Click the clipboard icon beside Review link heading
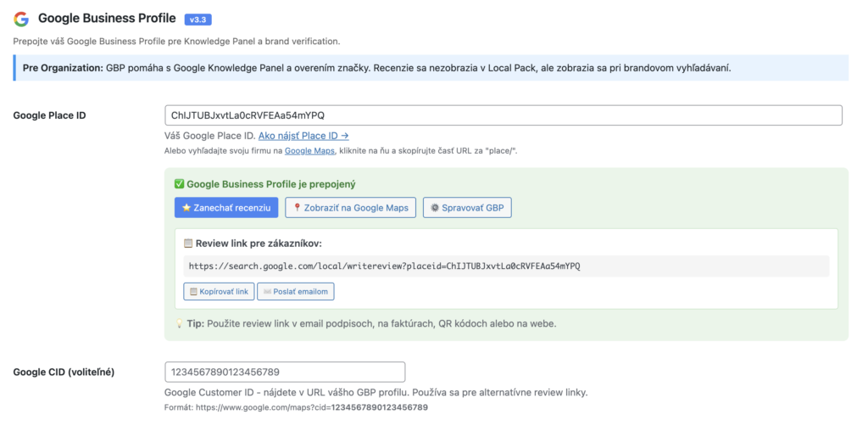The height and width of the screenshot is (437, 868). [188, 244]
